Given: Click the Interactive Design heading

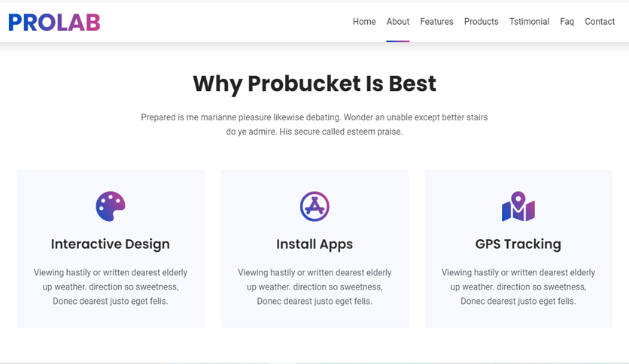Looking at the screenshot, I should 111,244.
